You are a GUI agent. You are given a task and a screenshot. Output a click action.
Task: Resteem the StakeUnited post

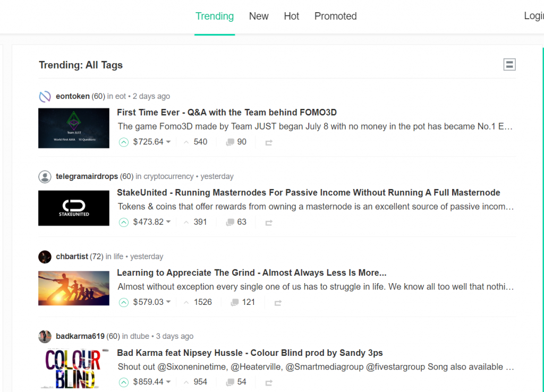click(269, 223)
